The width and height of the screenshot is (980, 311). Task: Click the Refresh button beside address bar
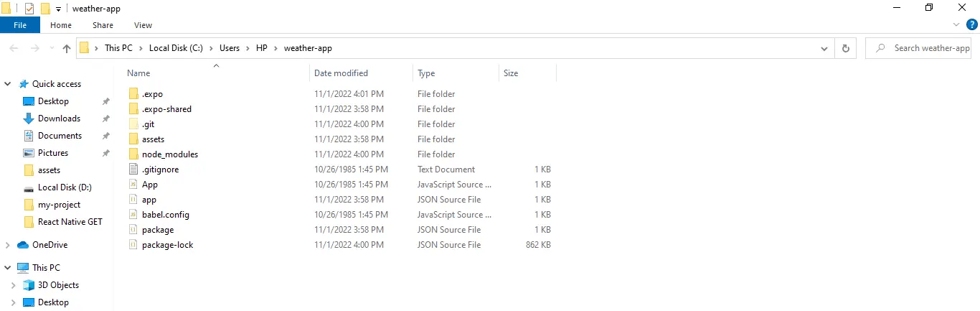pos(846,48)
